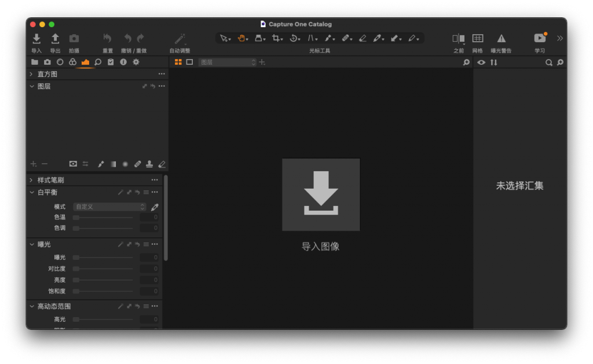Click the undo arrow in 撤销/重做
The height and width of the screenshot is (364, 593).
pyautogui.click(x=128, y=39)
